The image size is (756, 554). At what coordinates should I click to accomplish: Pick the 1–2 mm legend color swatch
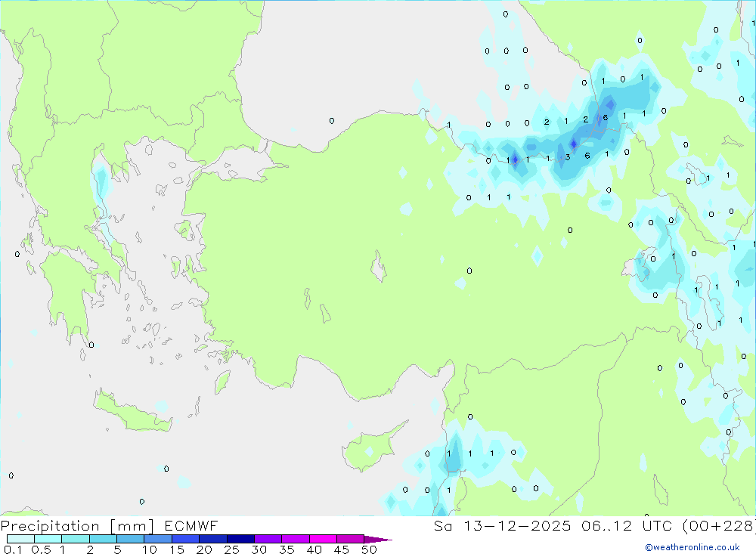[76, 539]
